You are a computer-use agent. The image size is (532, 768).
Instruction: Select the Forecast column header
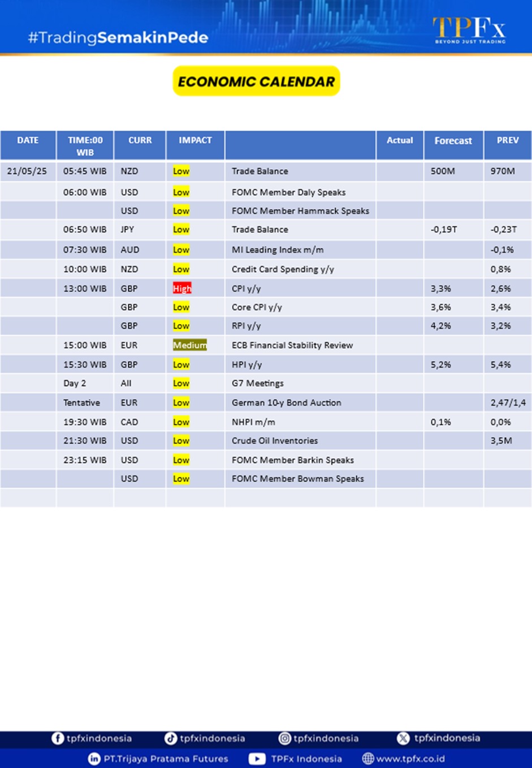(x=453, y=141)
